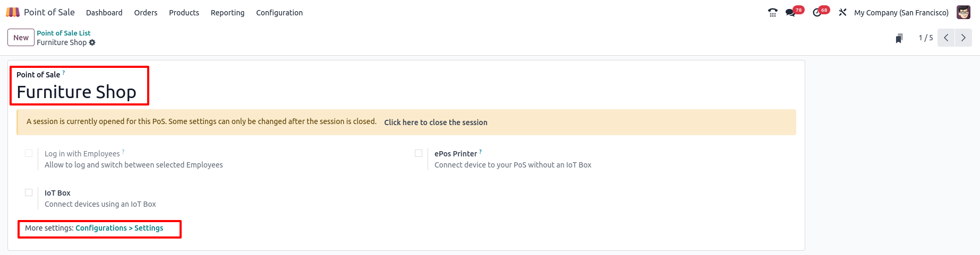Click the debug tools wrench icon
This screenshot has height=255, width=980.
[842, 12]
